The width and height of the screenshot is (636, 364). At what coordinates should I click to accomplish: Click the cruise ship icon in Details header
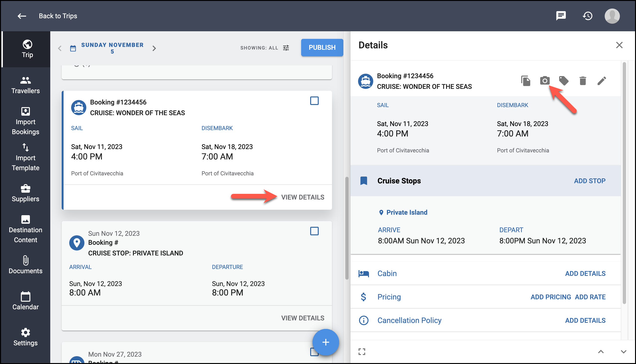(365, 81)
